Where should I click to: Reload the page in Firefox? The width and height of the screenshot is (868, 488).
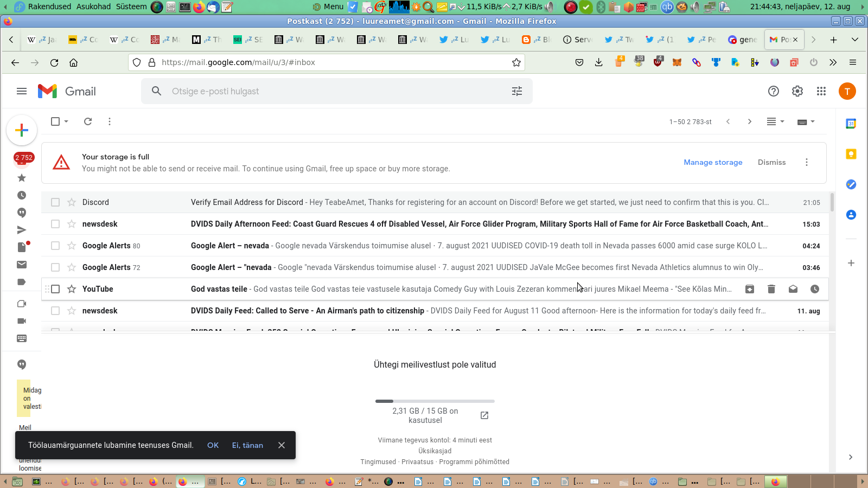coord(54,62)
